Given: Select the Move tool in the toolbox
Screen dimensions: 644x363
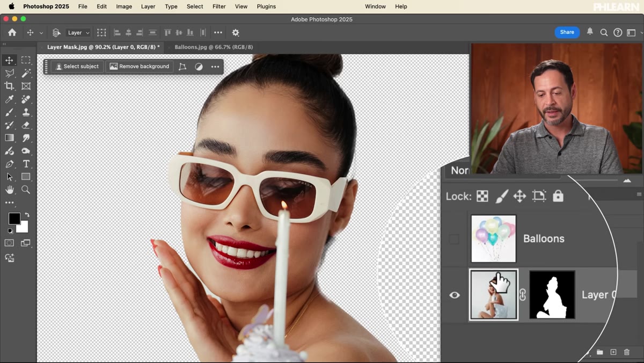Looking at the screenshot, I should (x=9, y=60).
